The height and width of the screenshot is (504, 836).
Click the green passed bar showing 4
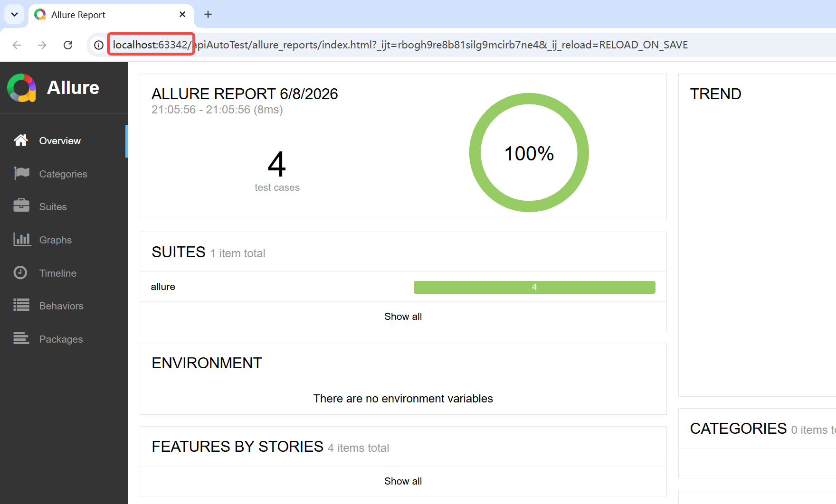534,287
